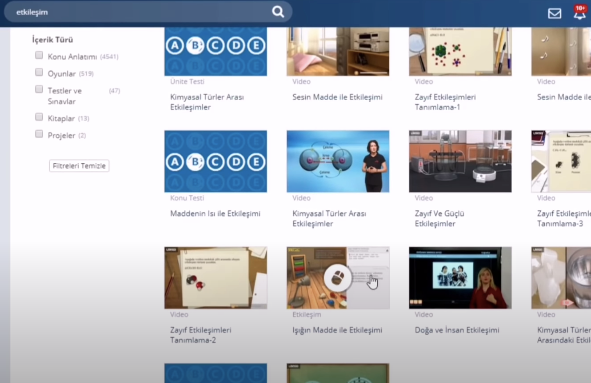Open Ünite Testi Kimyasal Türler Arası thumbnail
This screenshot has width=591, height=383.
point(216,51)
